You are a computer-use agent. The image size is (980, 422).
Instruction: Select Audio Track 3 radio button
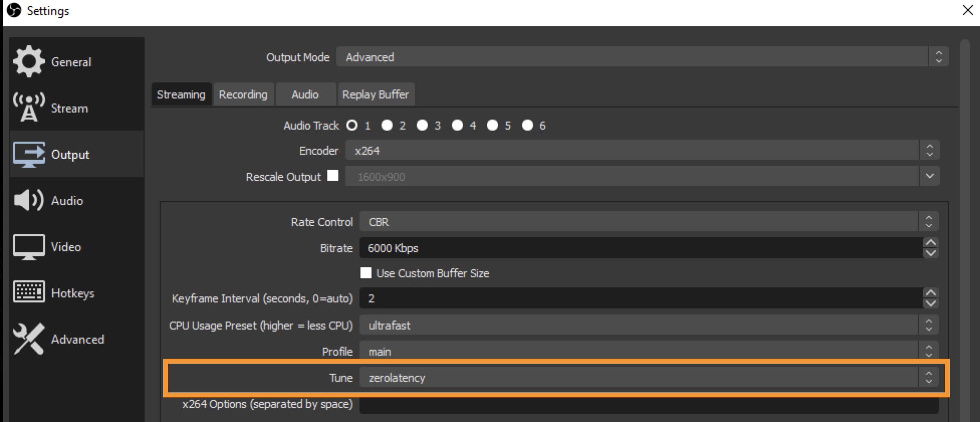tap(422, 125)
